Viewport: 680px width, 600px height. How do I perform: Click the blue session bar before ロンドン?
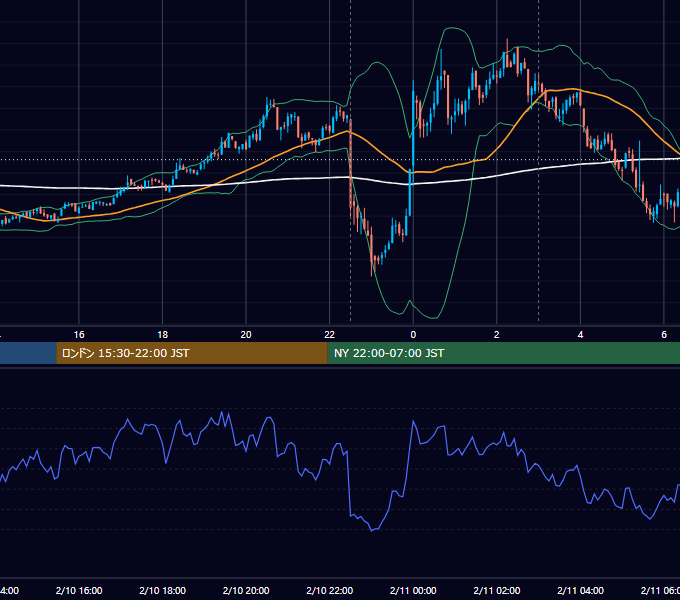(x=28, y=353)
